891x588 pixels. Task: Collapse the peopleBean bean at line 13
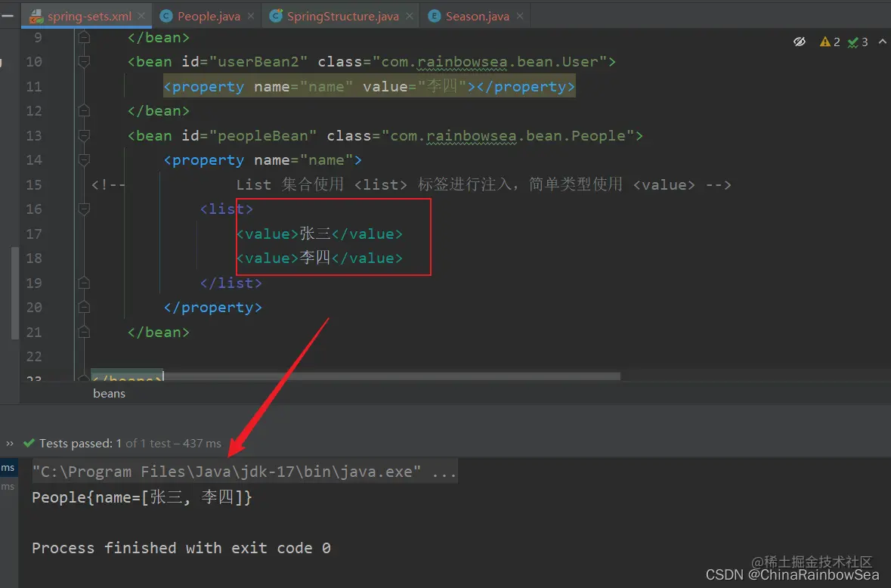(x=84, y=135)
